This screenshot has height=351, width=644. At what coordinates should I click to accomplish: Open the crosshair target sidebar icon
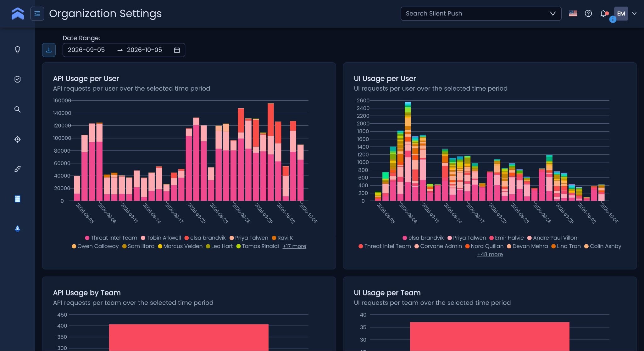[x=18, y=139]
